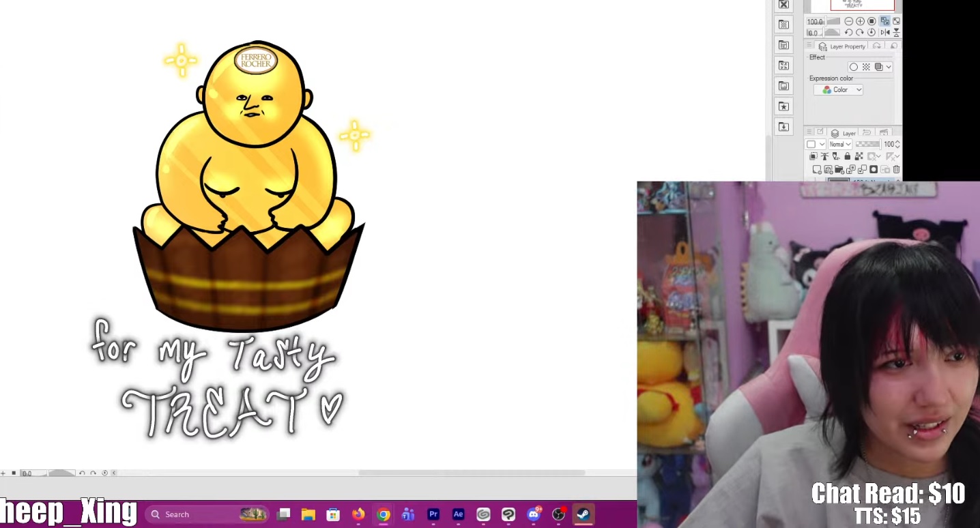Viewport: 980px width, 528px height.
Task: Switch to the Layer tab
Action: 844,133
